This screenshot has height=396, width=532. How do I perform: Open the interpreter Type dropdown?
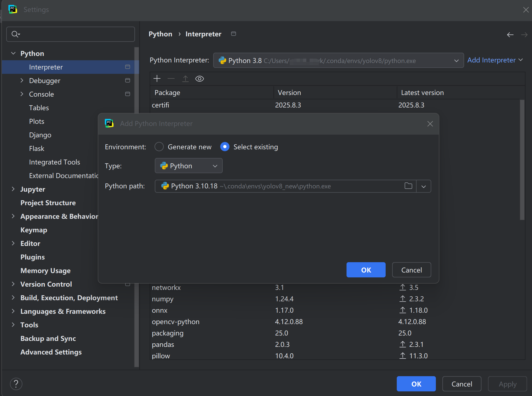215,166
